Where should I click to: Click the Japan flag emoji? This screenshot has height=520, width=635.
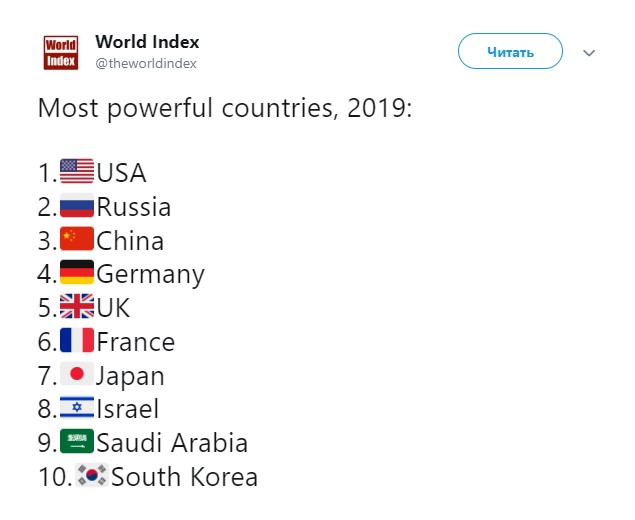tap(77, 374)
